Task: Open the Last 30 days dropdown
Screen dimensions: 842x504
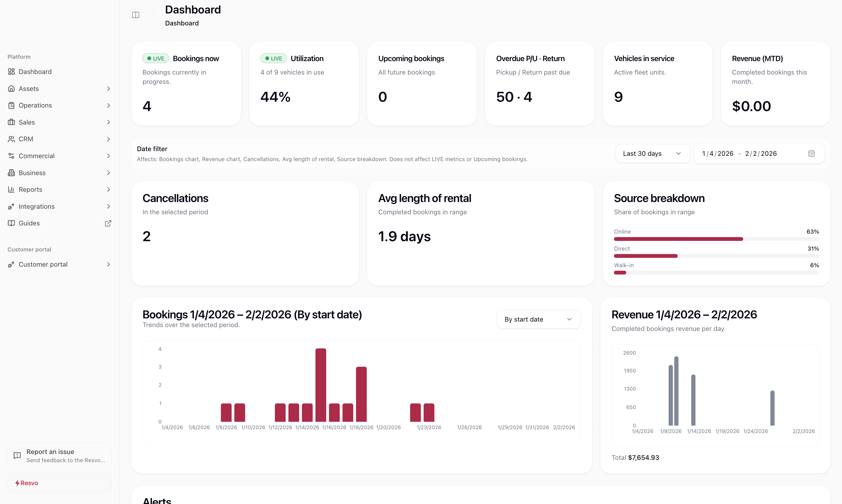Action: tap(652, 153)
